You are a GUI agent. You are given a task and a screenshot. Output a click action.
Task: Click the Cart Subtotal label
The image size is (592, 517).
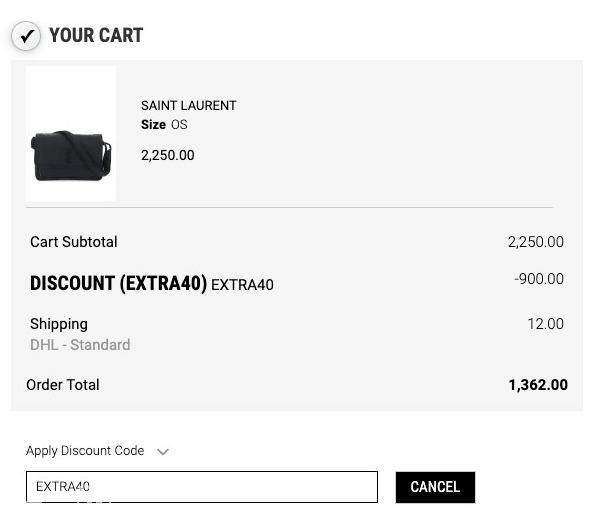click(74, 242)
